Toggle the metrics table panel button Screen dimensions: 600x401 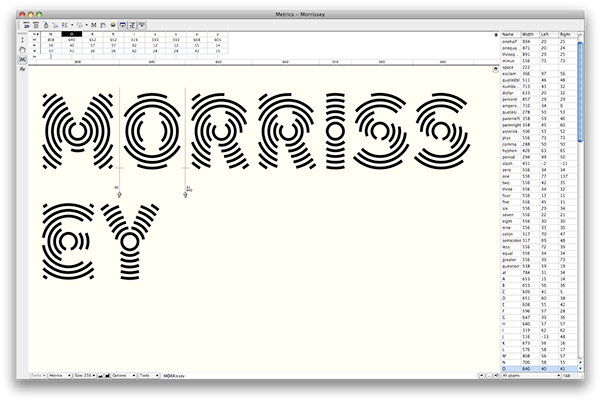[122, 25]
